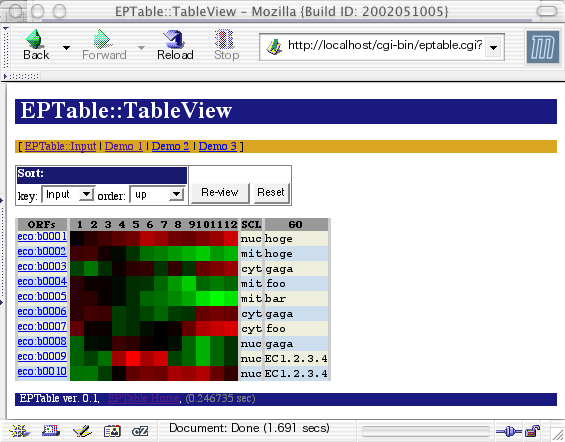The image size is (565, 442).
Task: Click the URL bar bookmark icon
Action: 274,47
